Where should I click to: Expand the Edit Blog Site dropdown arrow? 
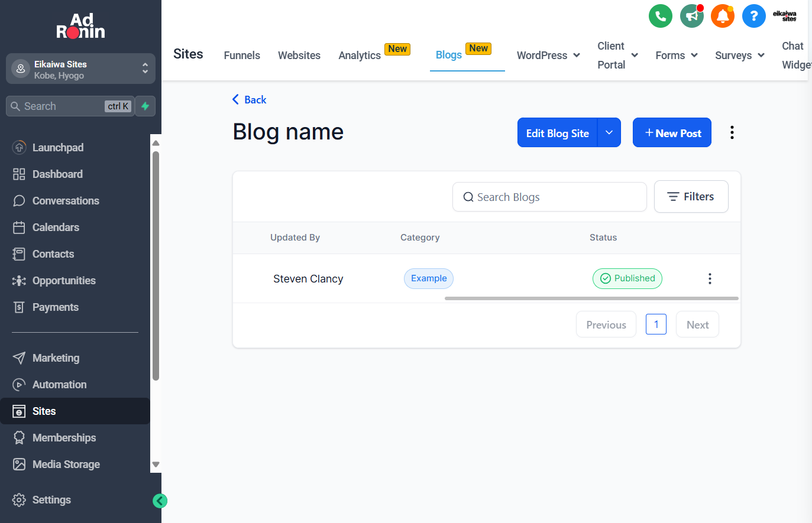click(x=609, y=133)
